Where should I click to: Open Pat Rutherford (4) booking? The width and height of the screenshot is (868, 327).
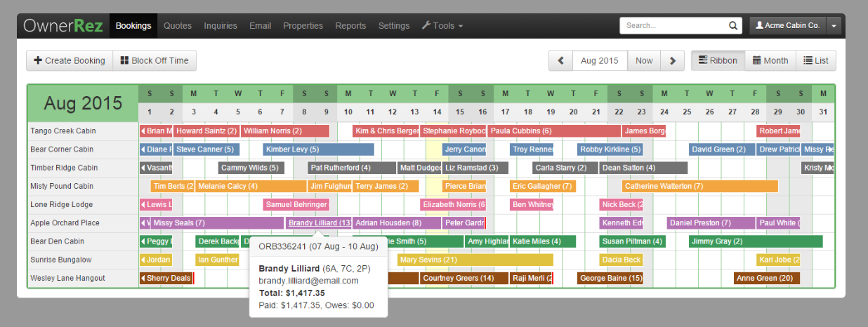click(352, 168)
